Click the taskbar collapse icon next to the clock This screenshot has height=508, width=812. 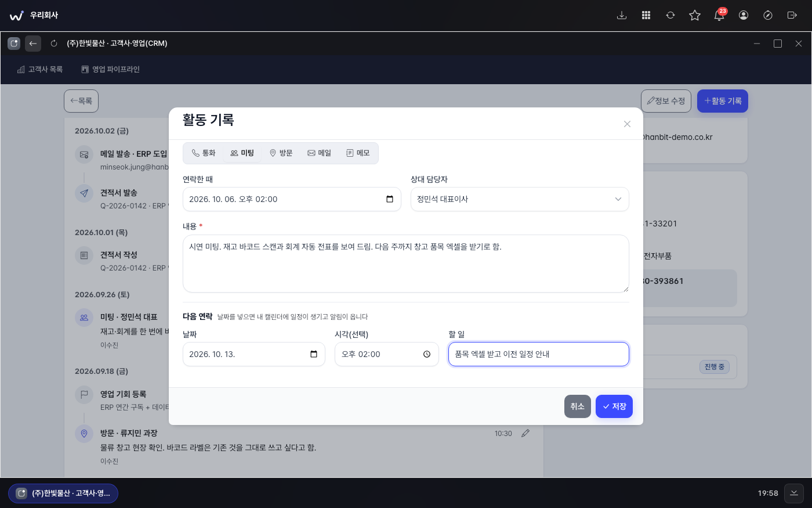794,493
